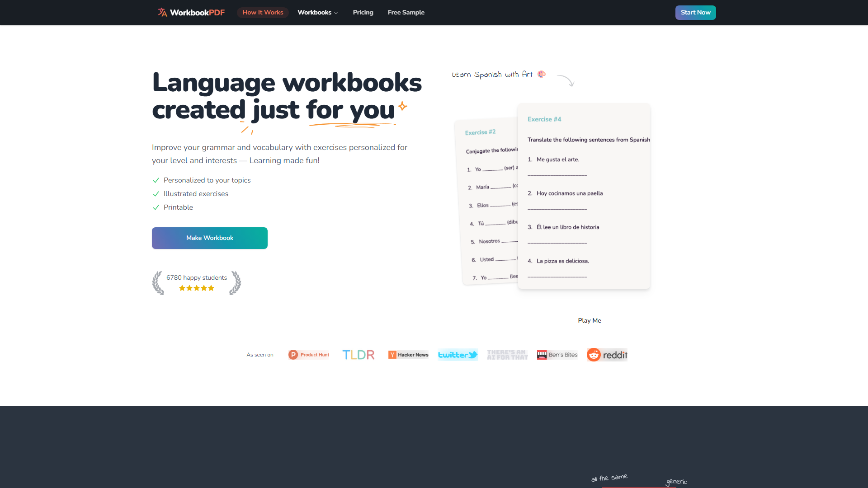
Task: Click the Make Workbook button
Action: 210,238
